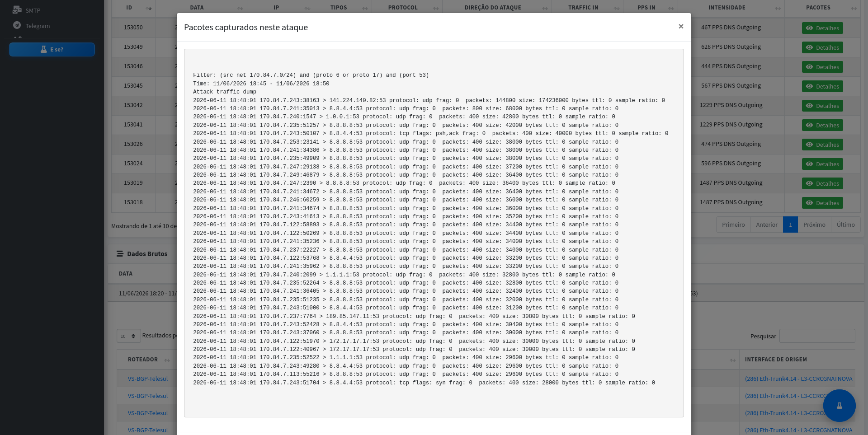Sort table by PROTOCOL column
The width and height of the screenshot is (868, 435).
point(407,8)
